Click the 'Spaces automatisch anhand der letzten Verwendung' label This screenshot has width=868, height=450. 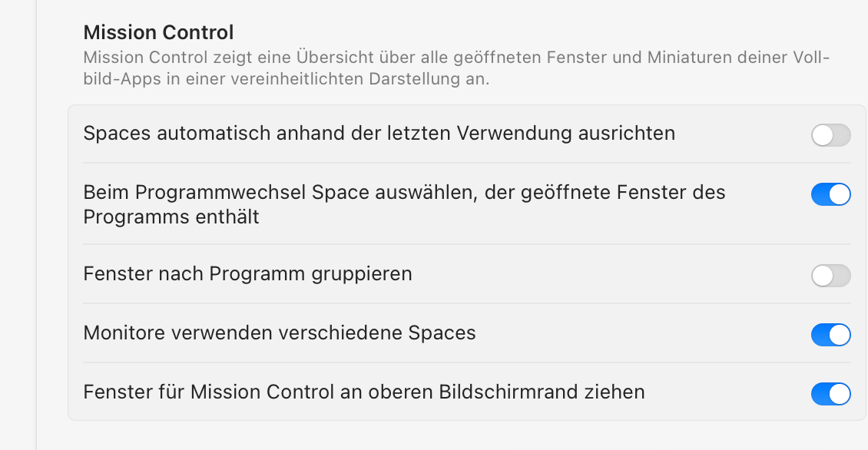[379, 134]
